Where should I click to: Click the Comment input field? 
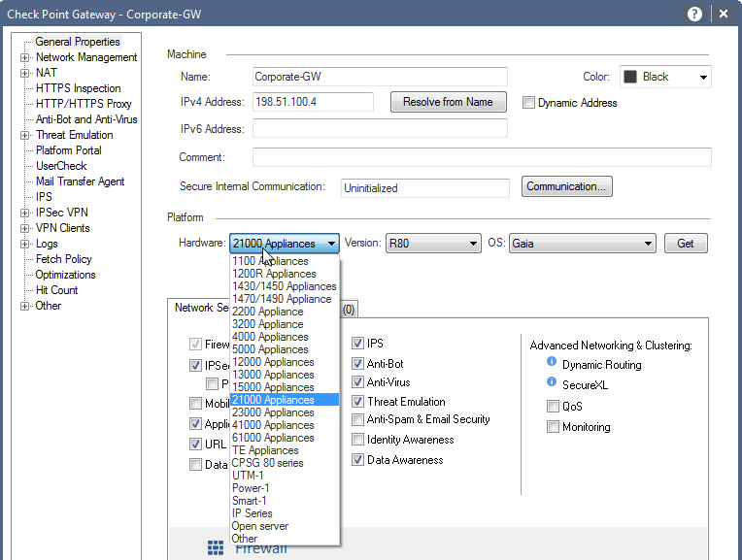482,157
